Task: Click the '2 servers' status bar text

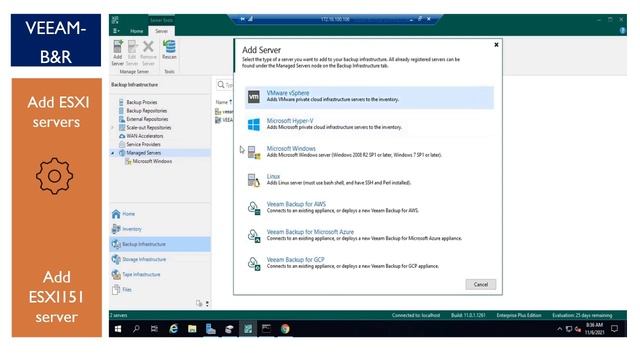Action: click(118, 315)
